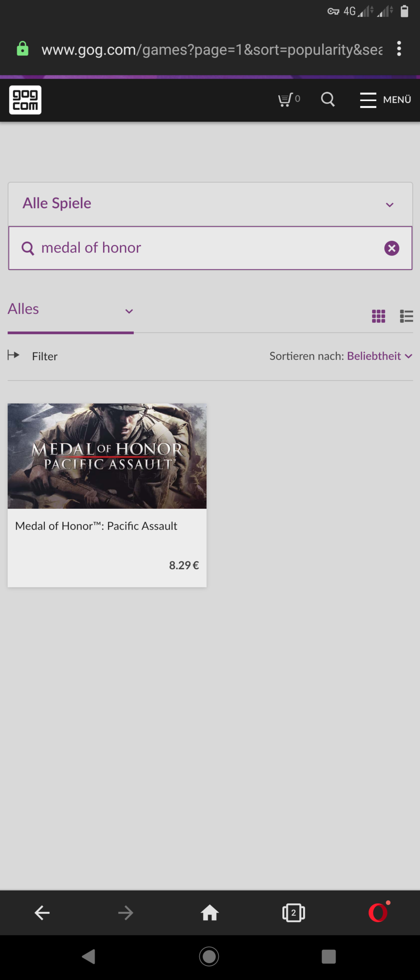Expand the Alle Spiele dropdown

[x=210, y=204]
